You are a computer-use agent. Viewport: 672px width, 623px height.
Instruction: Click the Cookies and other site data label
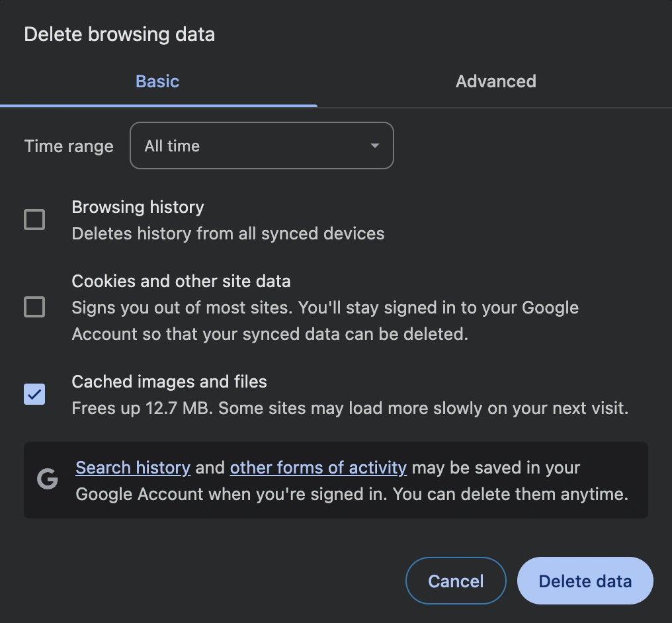click(x=181, y=282)
